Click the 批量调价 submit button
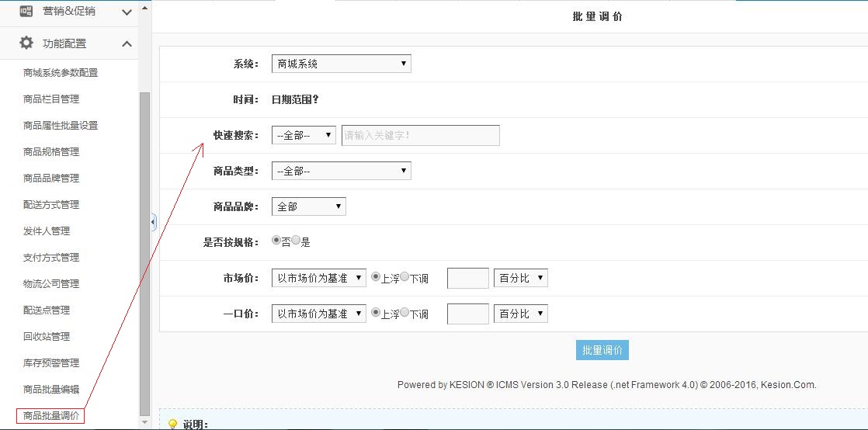Viewport: 868px width, 430px height. (x=602, y=350)
